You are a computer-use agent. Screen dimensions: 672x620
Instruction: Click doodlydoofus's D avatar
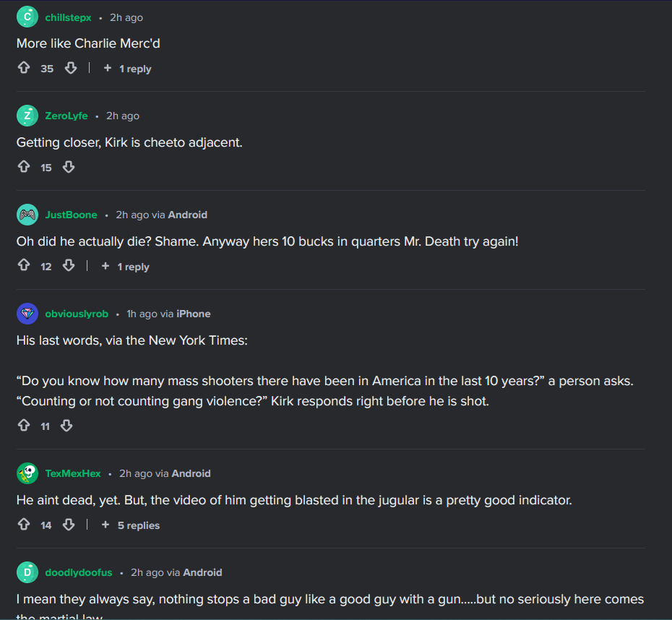[x=27, y=572]
